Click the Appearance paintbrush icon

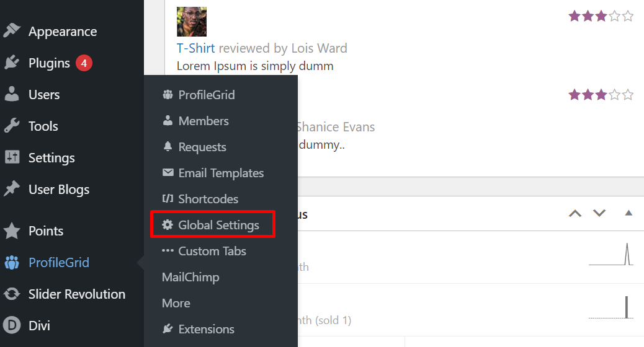click(12, 31)
